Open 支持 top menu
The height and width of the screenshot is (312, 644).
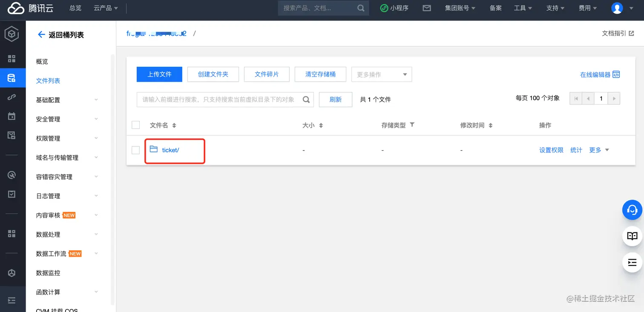coord(555,8)
